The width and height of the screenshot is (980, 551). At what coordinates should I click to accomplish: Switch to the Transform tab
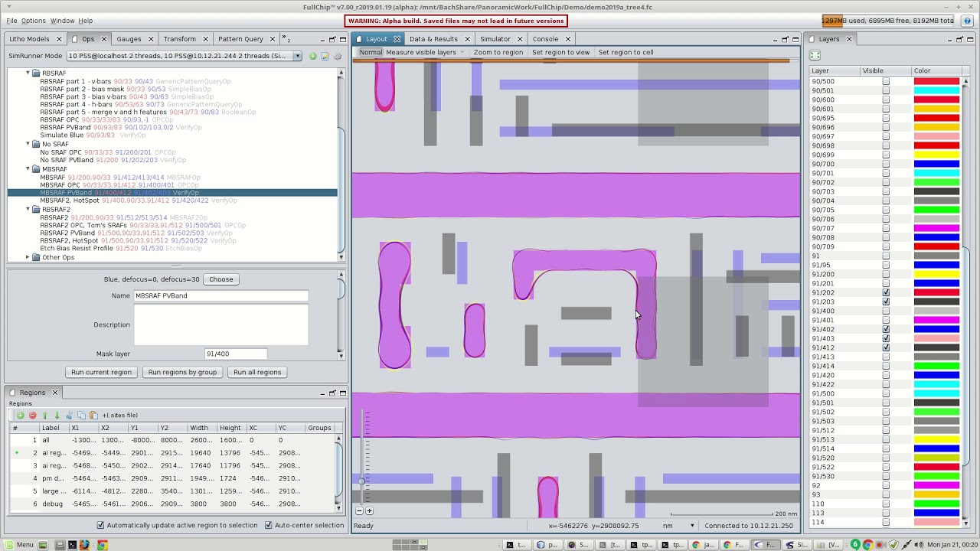179,39
